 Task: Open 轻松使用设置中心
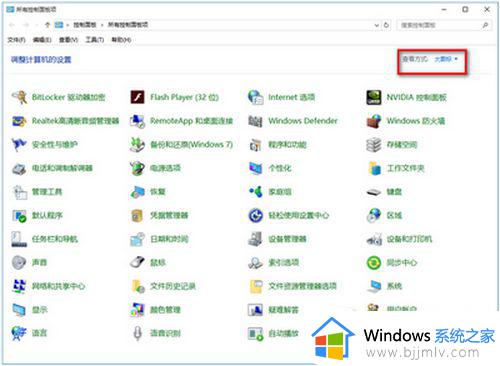[288, 216]
